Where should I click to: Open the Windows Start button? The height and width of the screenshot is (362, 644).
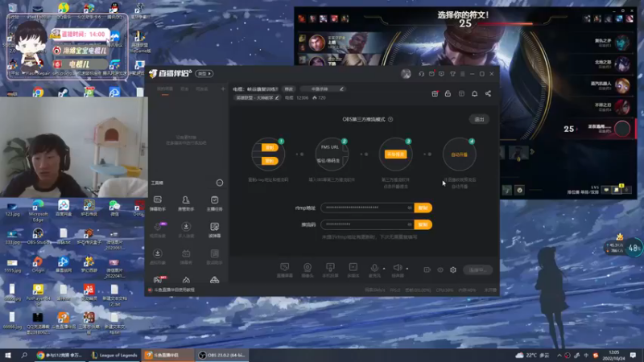[x=8, y=355]
